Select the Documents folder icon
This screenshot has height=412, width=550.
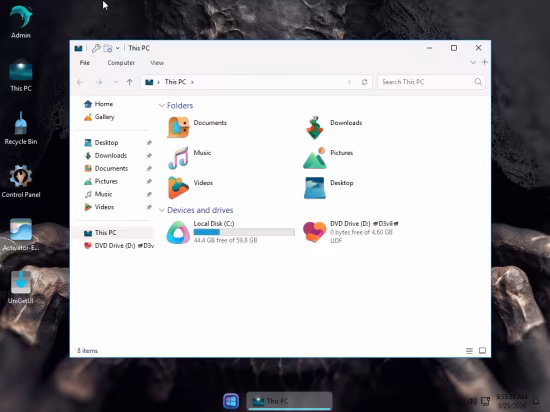pyautogui.click(x=178, y=127)
